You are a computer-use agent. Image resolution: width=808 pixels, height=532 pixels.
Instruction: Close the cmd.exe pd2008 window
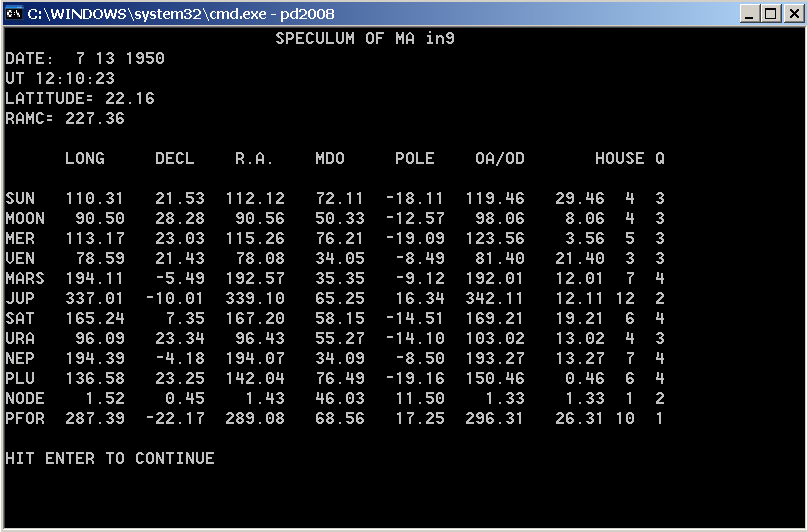pos(792,14)
